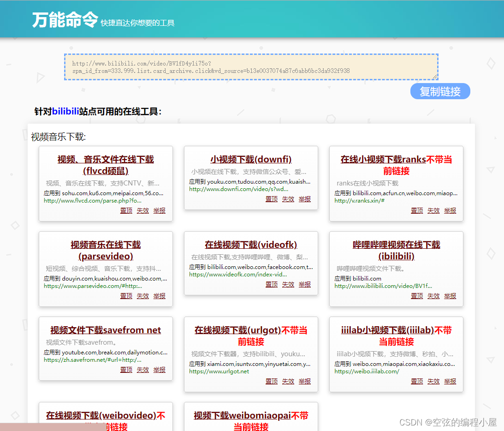Click the http://www.ibilibili.com/video URL text
This screenshot has height=431, width=504.
point(383,286)
